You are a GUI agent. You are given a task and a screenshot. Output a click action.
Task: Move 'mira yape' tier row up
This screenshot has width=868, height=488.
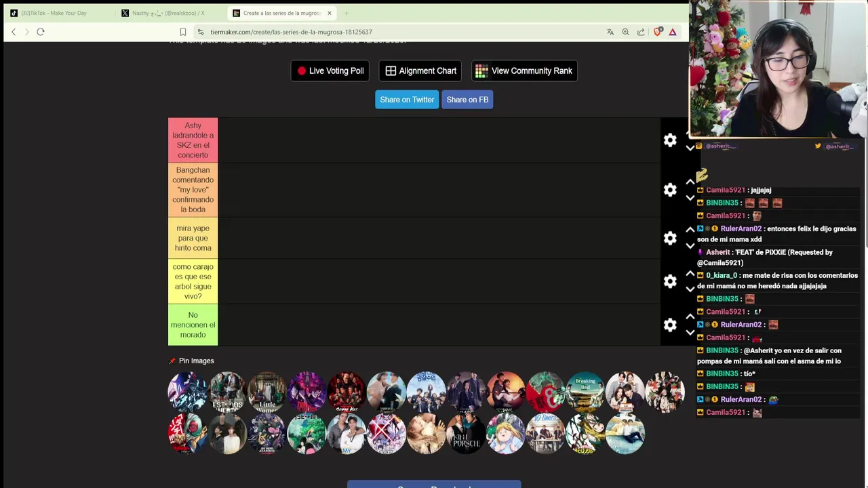click(x=690, y=230)
